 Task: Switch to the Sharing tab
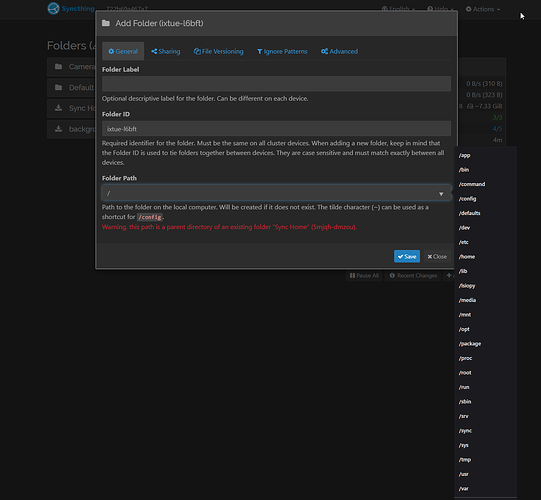click(166, 51)
